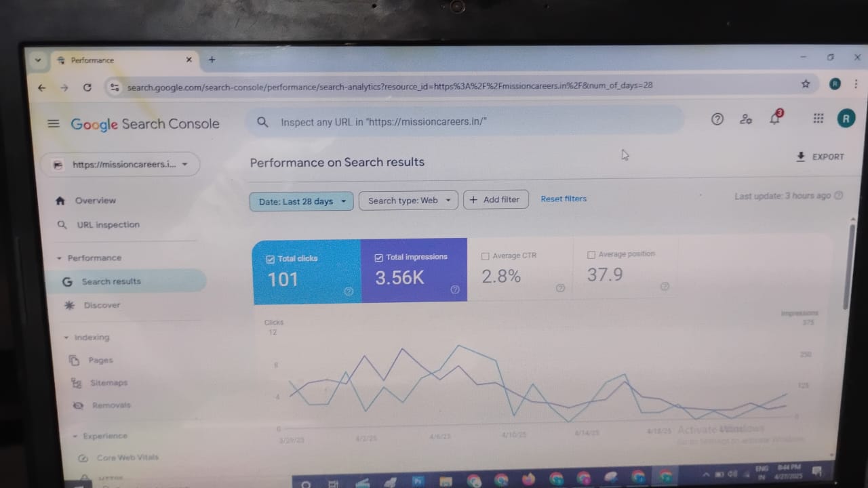Close the Performance tab
The width and height of the screenshot is (868, 488).
[x=189, y=60]
